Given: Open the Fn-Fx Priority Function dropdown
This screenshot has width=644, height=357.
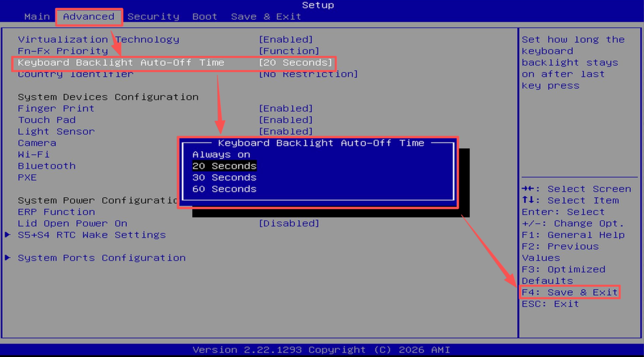Looking at the screenshot, I should pos(289,51).
